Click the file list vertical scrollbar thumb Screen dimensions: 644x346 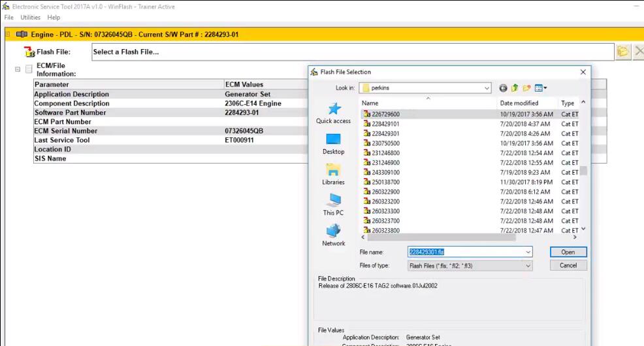tap(583, 171)
